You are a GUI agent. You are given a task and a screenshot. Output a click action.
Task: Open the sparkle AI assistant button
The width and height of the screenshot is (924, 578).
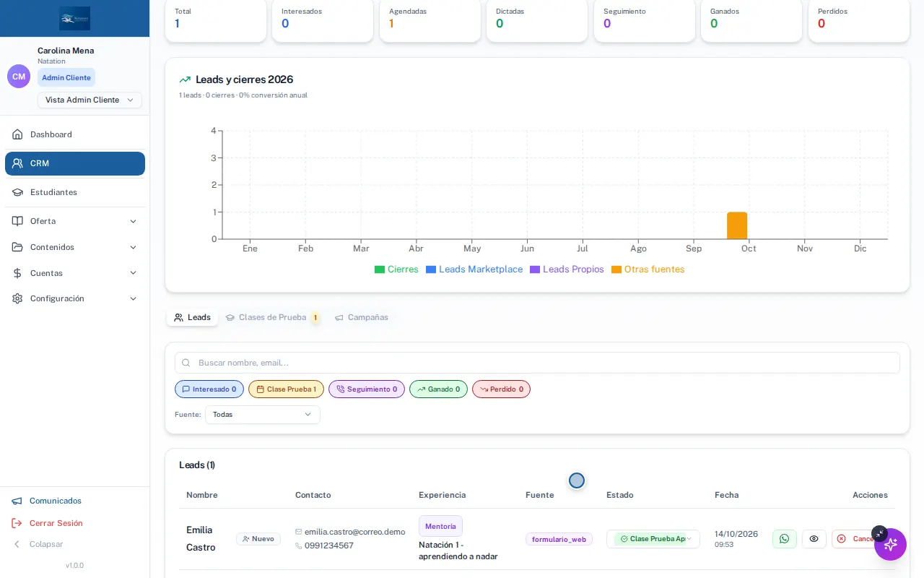[890, 545]
